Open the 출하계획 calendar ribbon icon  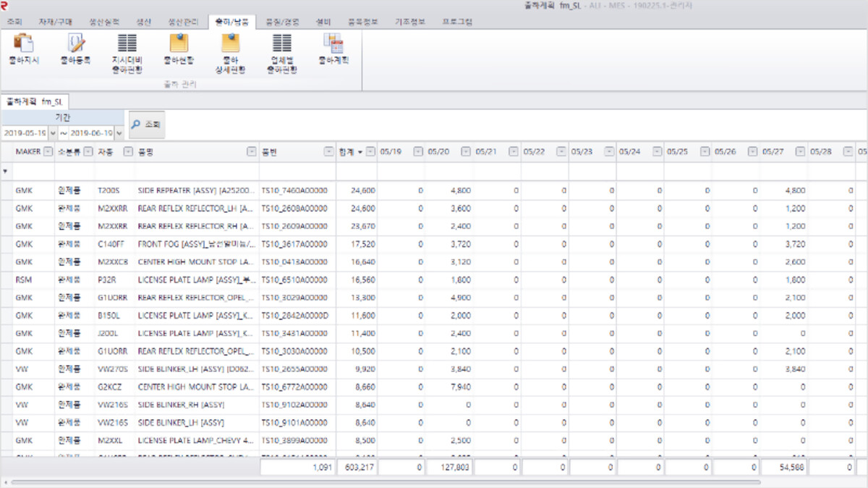click(x=333, y=49)
